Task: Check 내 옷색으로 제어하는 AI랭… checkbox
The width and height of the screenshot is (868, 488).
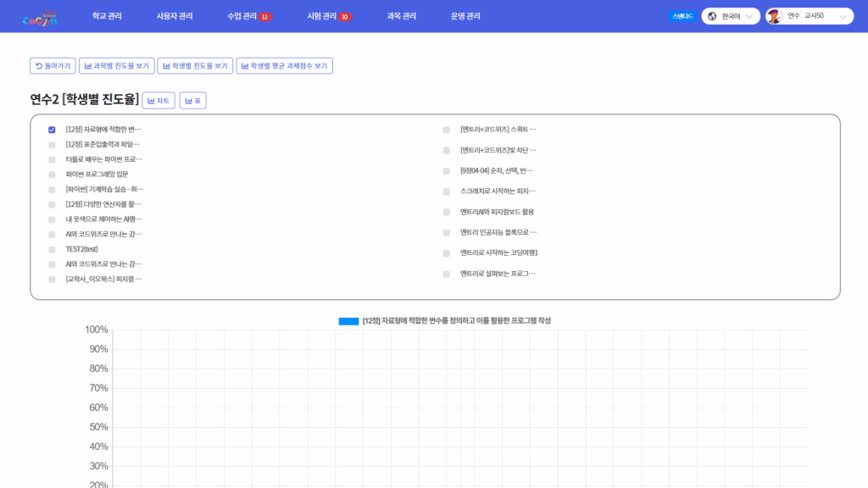Action: coord(52,219)
